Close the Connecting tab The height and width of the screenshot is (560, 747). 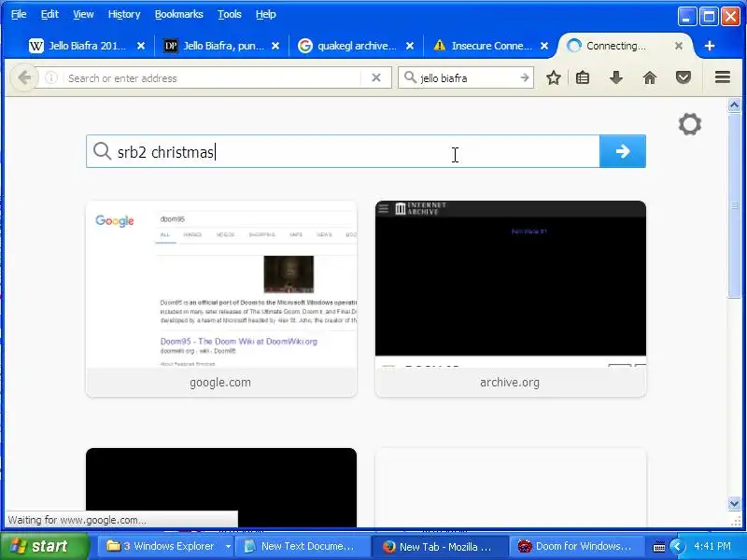pyautogui.click(x=679, y=46)
